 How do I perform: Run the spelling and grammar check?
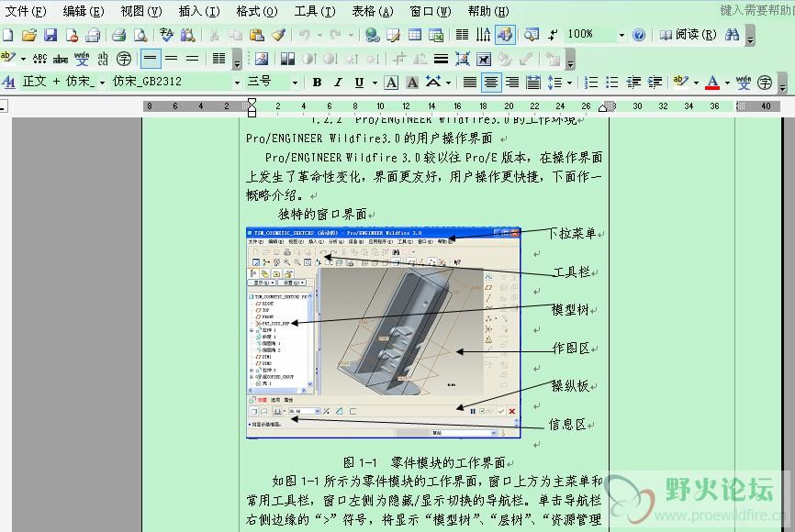pyautogui.click(x=166, y=35)
